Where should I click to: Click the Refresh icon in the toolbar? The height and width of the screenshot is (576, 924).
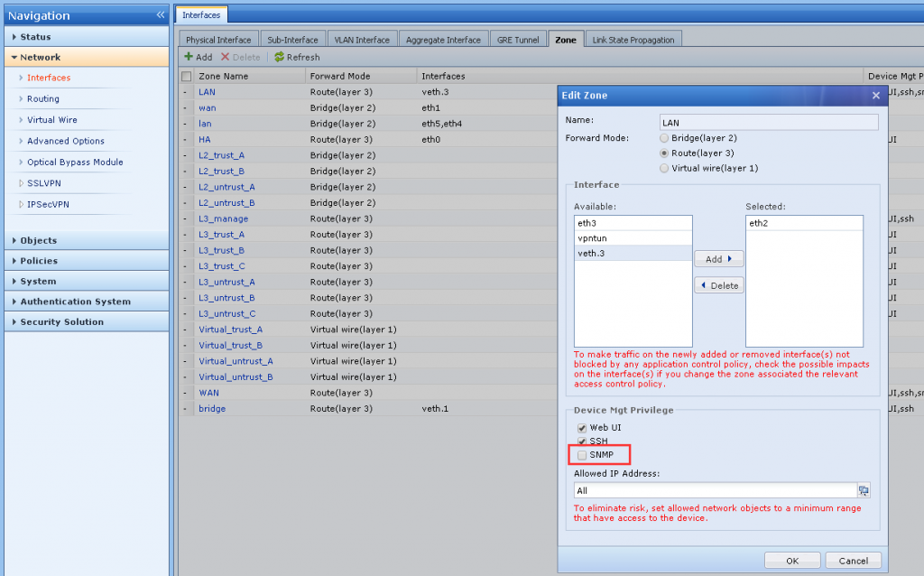pos(280,57)
